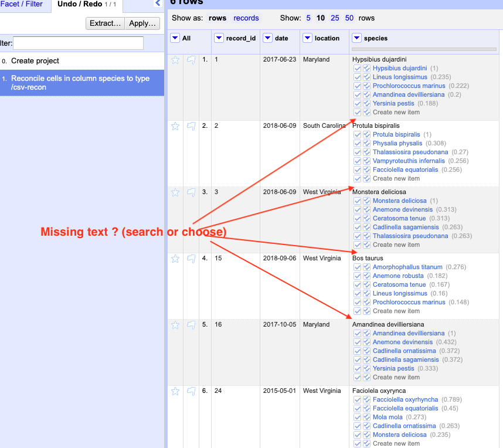Star row 3 with record_id 3

(x=175, y=192)
